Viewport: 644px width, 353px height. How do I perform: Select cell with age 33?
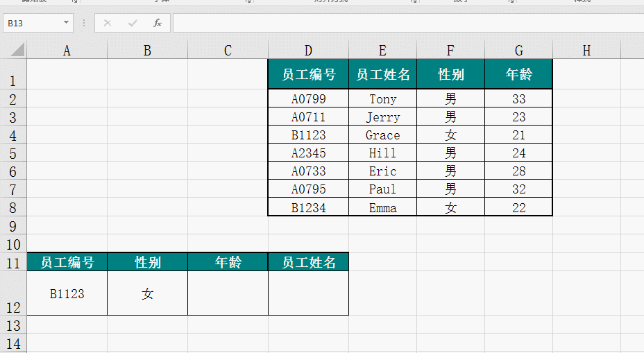[x=518, y=98]
